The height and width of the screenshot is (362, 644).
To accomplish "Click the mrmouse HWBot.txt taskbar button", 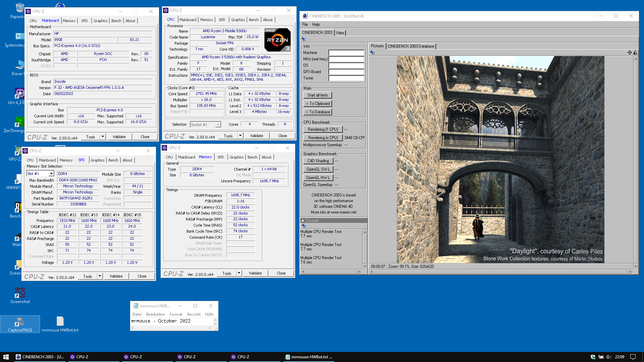I will tap(309, 357).
